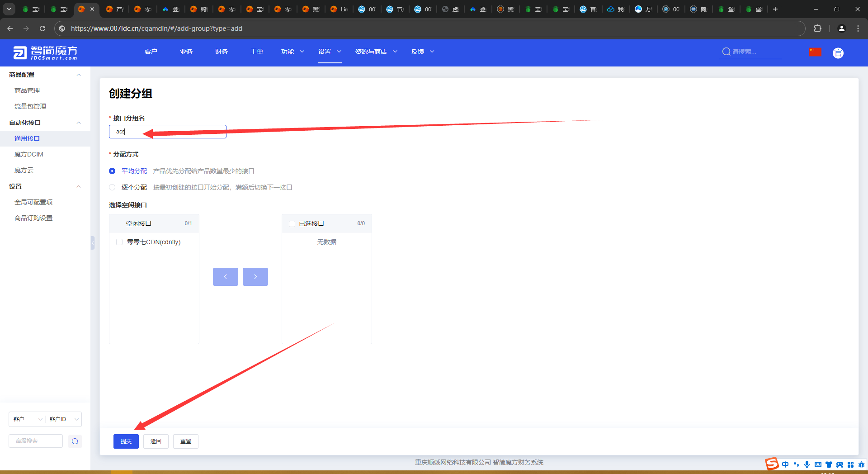
Task: Open the 财务 top menu
Action: pos(222,52)
